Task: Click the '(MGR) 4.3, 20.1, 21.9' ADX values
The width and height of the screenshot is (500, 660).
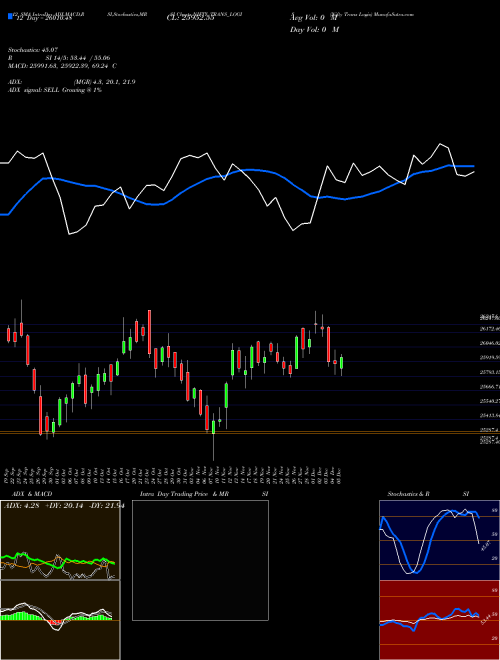Action: [x=104, y=82]
